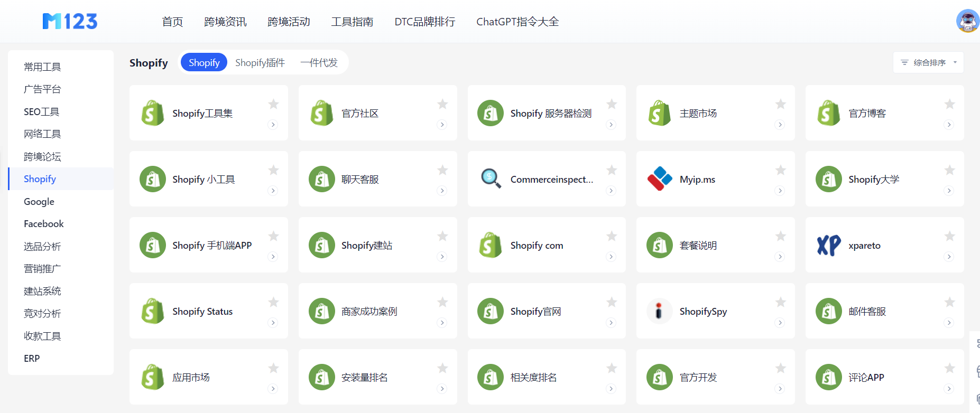Click the 官方社区 Shopify icon
This screenshot has width=980, height=413.
click(x=321, y=113)
